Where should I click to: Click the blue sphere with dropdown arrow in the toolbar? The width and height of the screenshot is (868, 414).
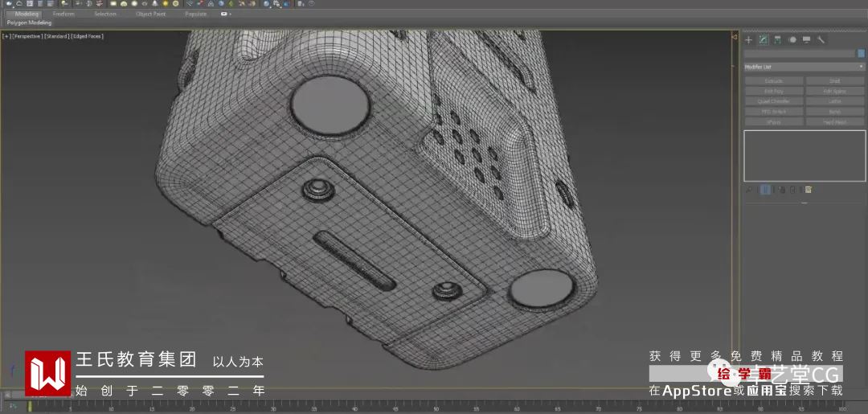click(266, 4)
